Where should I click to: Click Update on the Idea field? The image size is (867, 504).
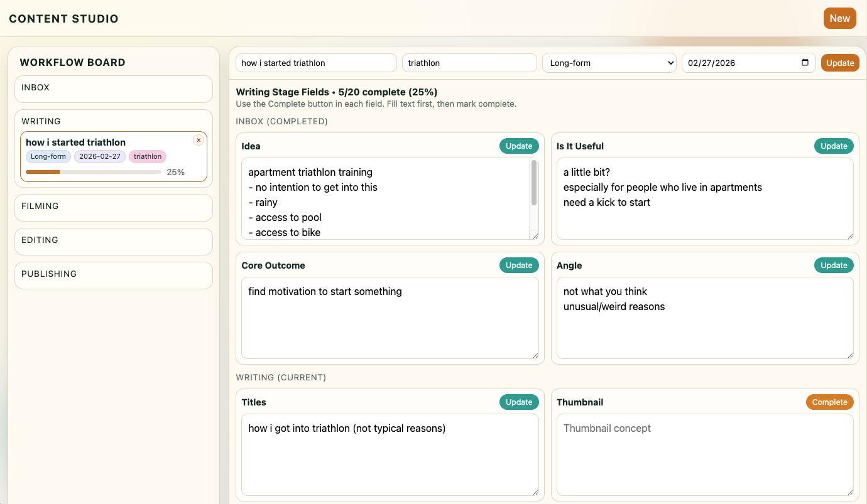(519, 146)
